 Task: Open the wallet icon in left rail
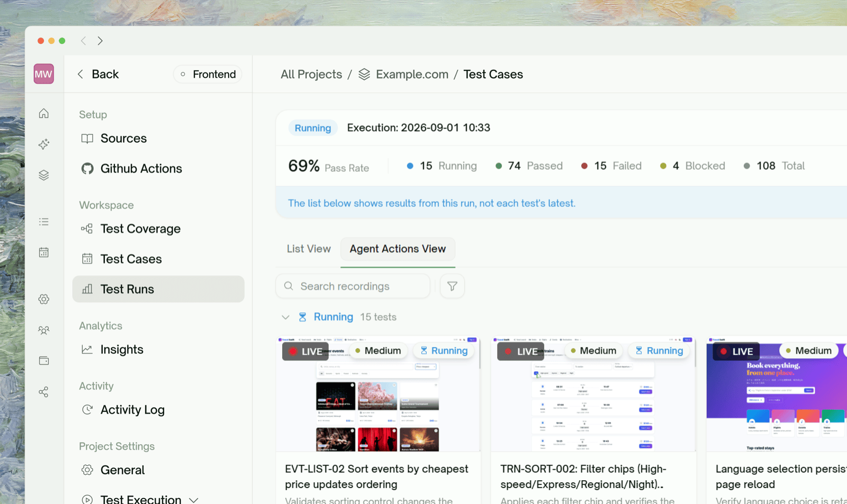[44, 361]
